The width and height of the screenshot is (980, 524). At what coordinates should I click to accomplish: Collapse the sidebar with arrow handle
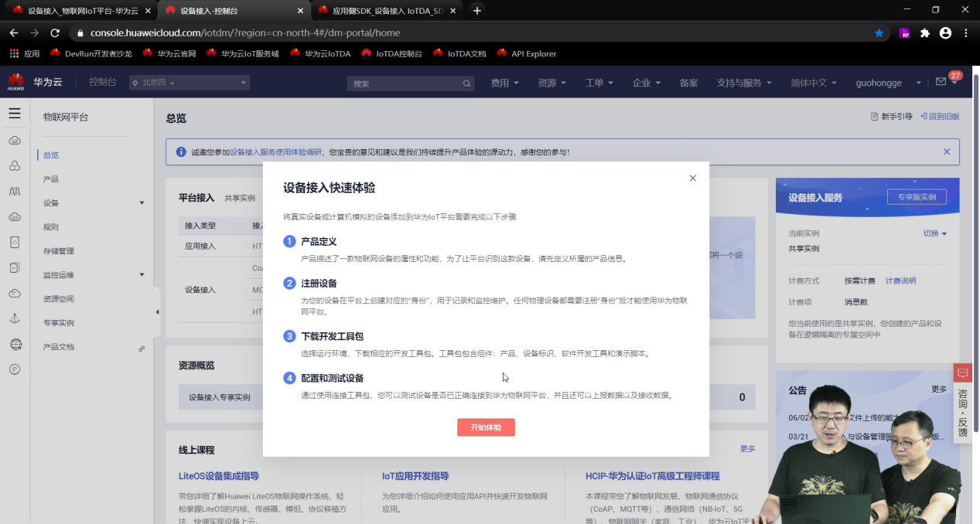tap(157, 311)
